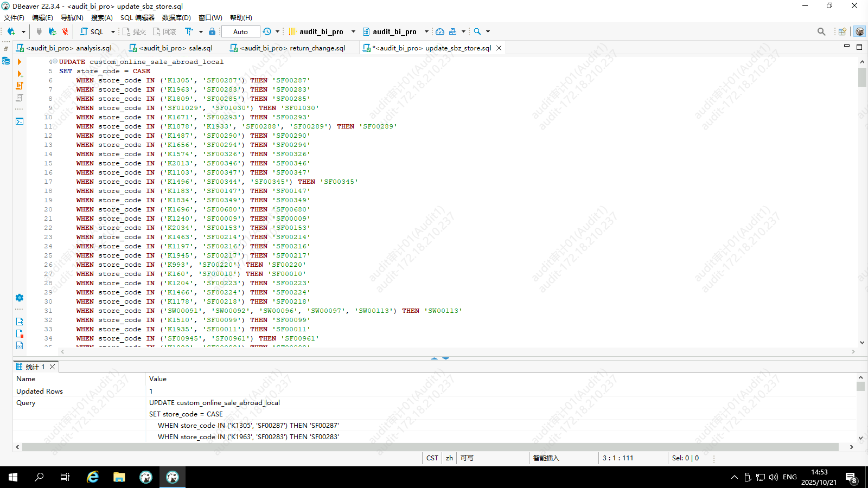Execute SQL script icon in editor sidebar

pos(20,74)
